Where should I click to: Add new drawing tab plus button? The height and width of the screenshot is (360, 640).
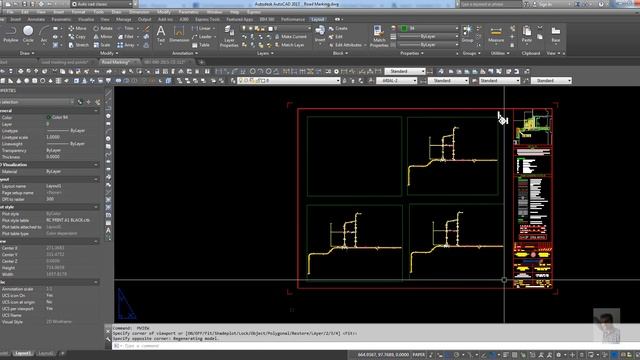tap(201, 62)
